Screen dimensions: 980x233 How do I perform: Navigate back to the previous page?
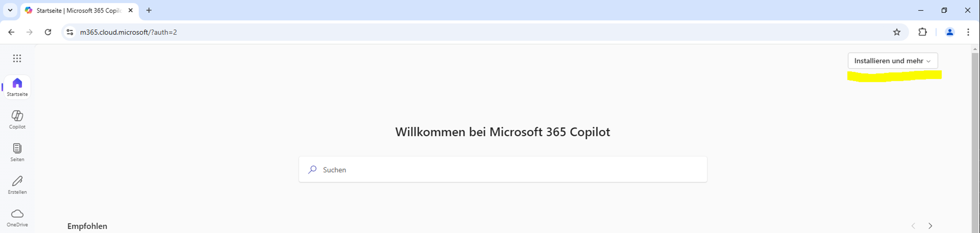click(11, 32)
